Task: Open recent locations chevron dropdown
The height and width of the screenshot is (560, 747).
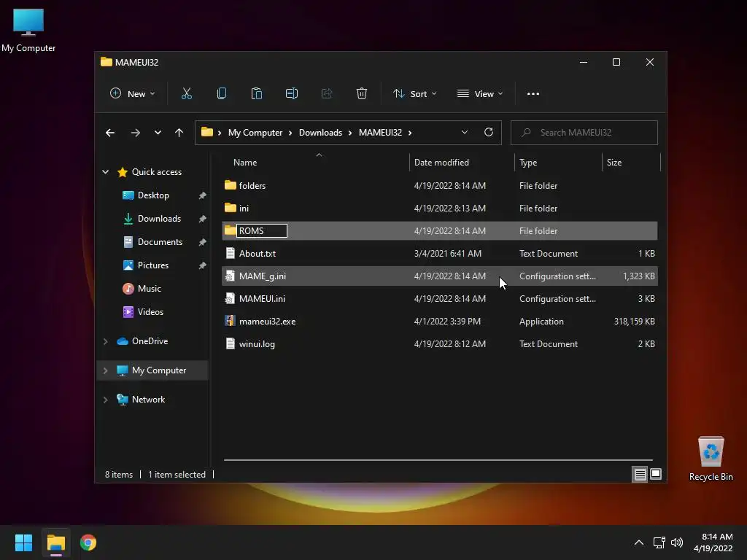Action: pos(158,133)
